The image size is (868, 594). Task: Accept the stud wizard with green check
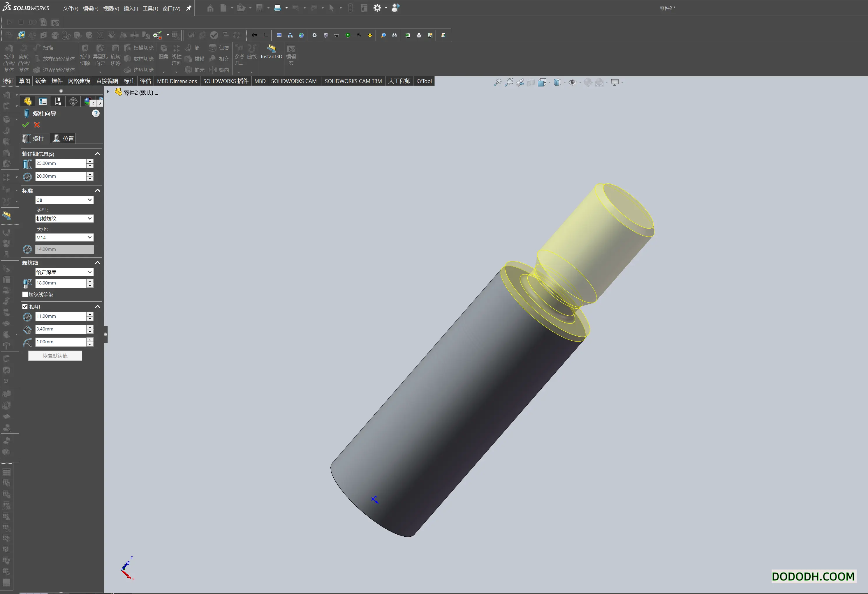pyautogui.click(x=25, y=125)
